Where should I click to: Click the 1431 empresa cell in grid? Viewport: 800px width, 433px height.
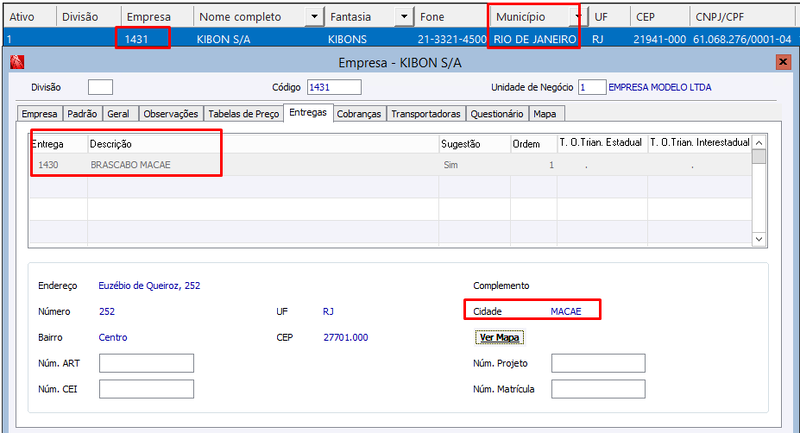click(136, 39)
